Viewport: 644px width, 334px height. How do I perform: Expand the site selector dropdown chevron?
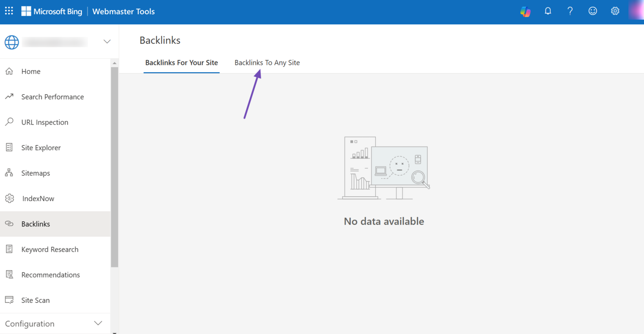tap(107, 42)
